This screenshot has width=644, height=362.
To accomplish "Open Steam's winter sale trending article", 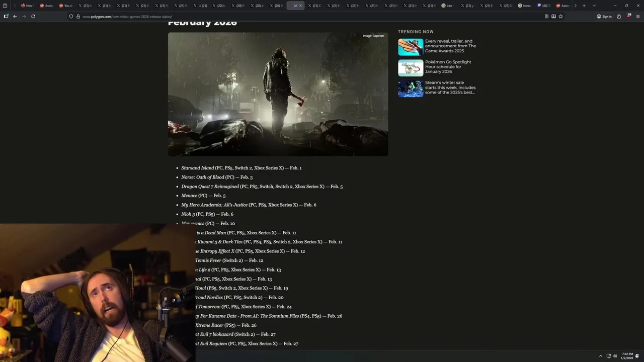I will pos(450,87).
